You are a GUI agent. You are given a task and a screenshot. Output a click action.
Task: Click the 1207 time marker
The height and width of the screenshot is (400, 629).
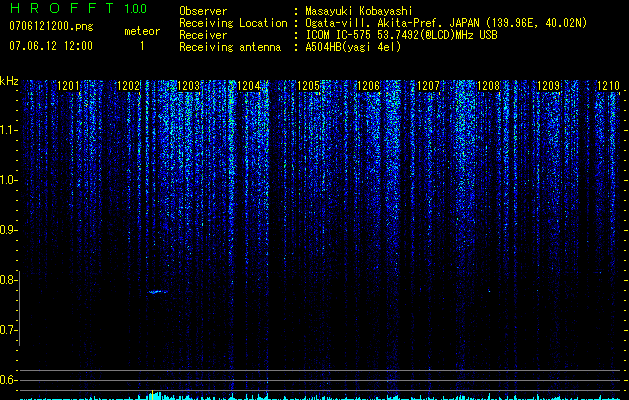(x=428, y=85)
